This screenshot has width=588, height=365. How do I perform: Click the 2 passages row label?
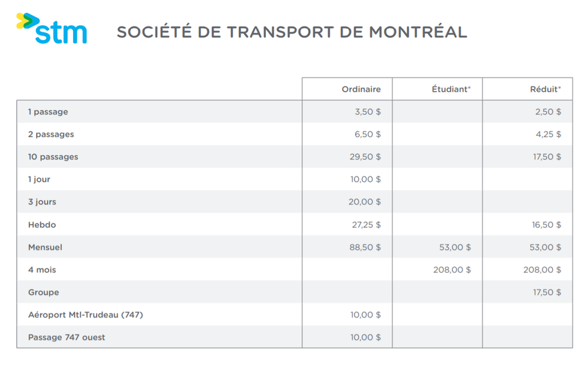pos(51,134)
